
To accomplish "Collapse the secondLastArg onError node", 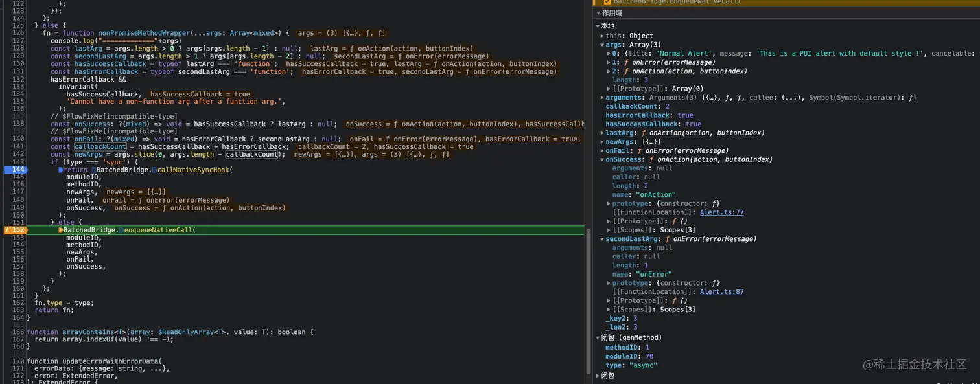I will click(x=603, y=239).
